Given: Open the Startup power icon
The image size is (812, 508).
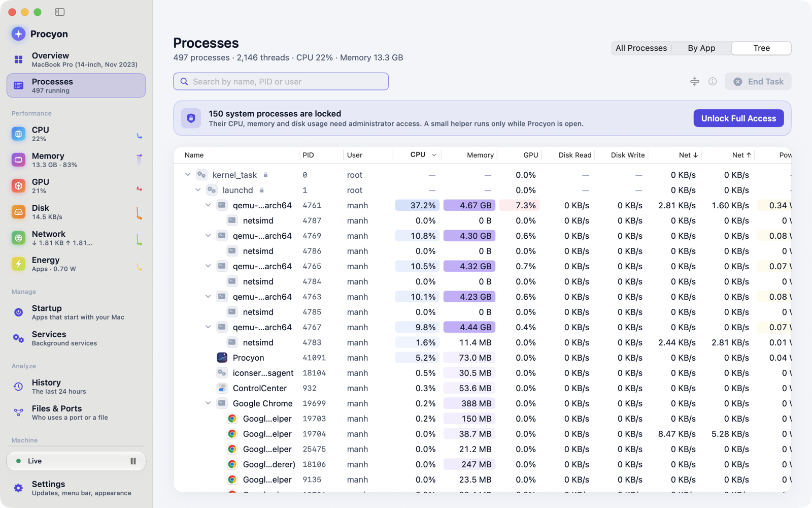Looking at the screenshot, I should coord(18,312).
